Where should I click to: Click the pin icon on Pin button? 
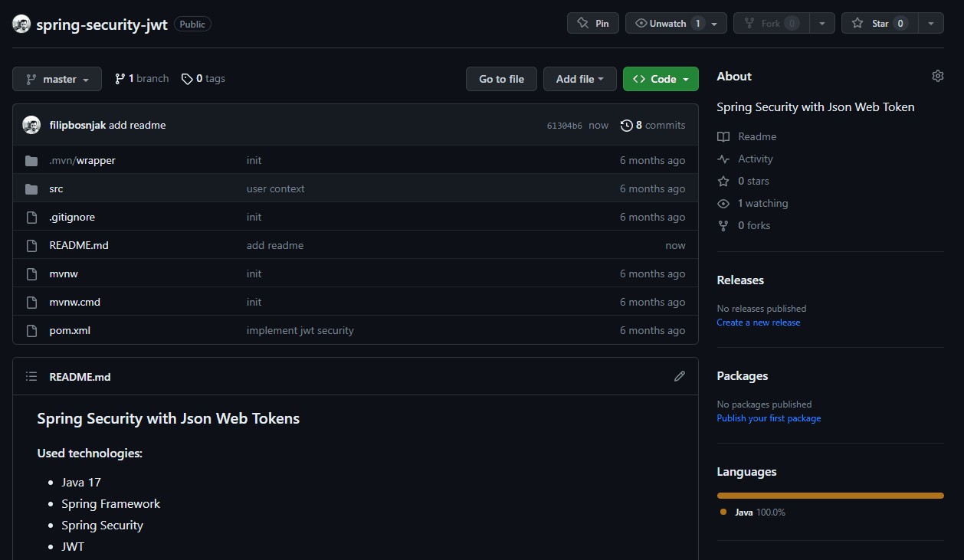click(x=582, y=23)
